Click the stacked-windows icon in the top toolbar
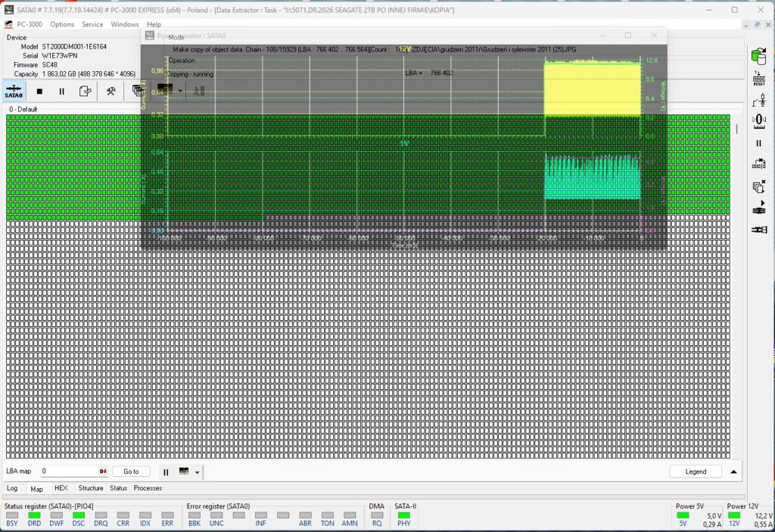 point(137,91)
